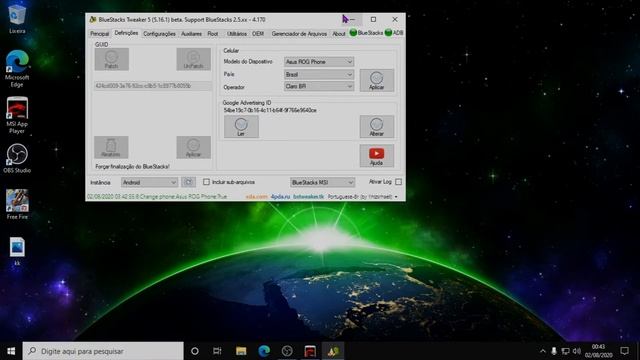Open MSI App Player desktop shortcut
Image resolution: width=640 pixels, height=360 pixels.
17,116
